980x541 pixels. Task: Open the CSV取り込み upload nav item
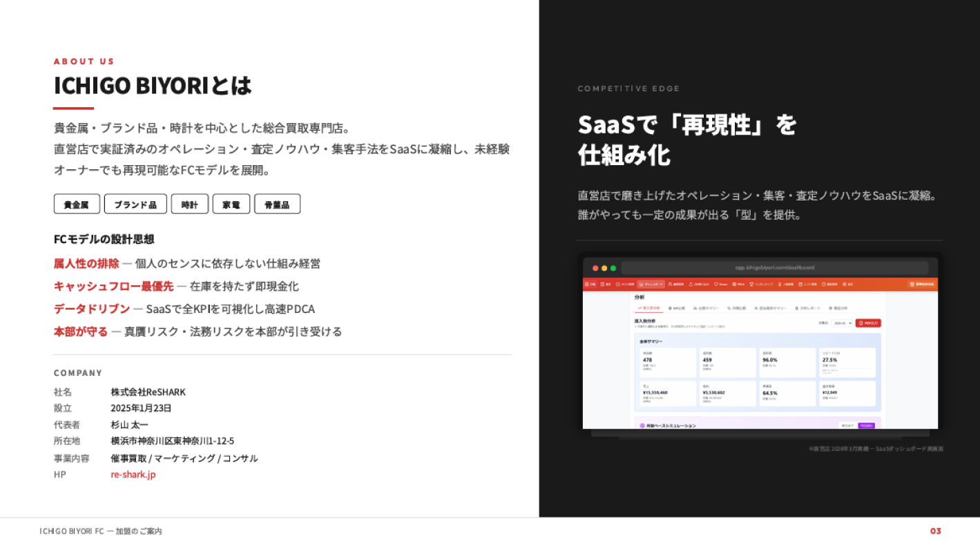coord(699,284)
